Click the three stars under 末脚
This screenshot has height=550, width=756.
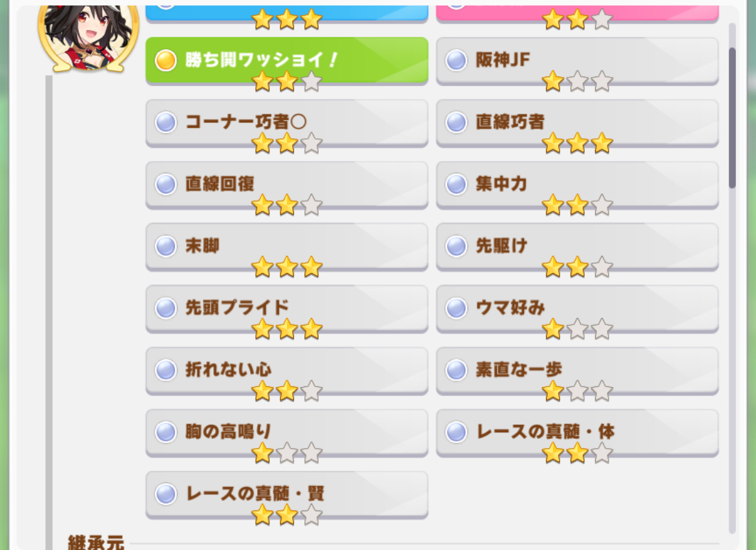287,267
